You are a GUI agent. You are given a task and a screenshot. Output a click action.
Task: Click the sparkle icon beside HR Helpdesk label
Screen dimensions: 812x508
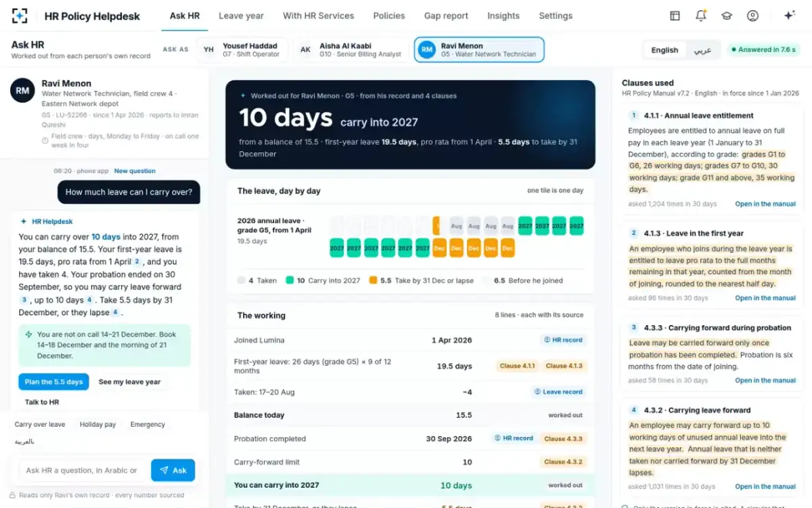click(24, 221)
